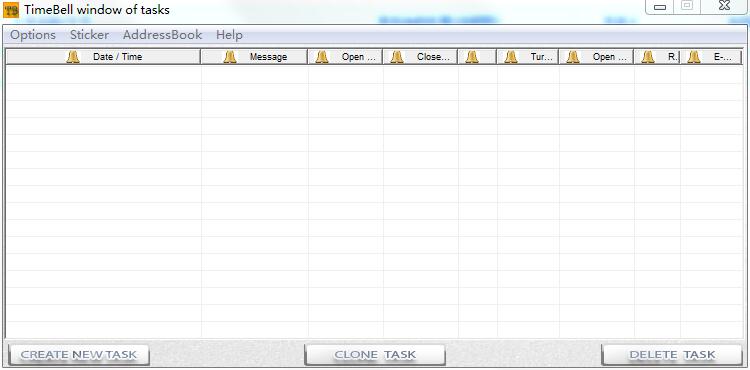
Task: Click the bell icon in E-... header
Action: pos(694,57)
